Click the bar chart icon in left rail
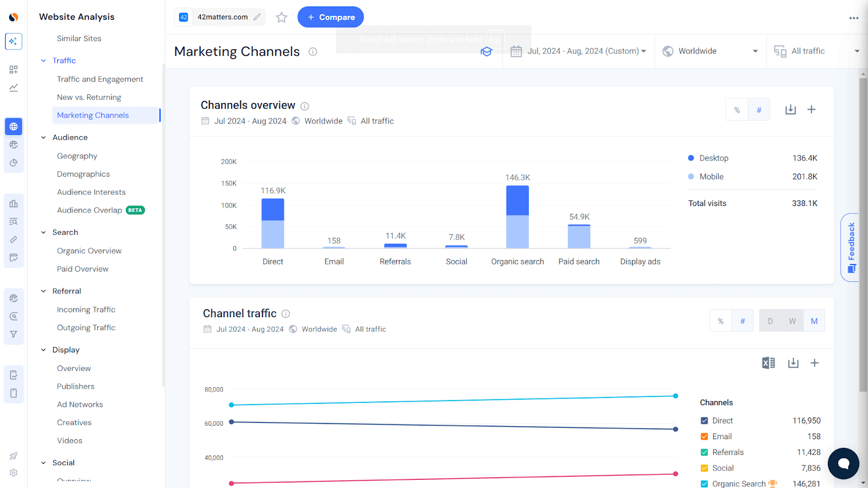 [14, 203]
